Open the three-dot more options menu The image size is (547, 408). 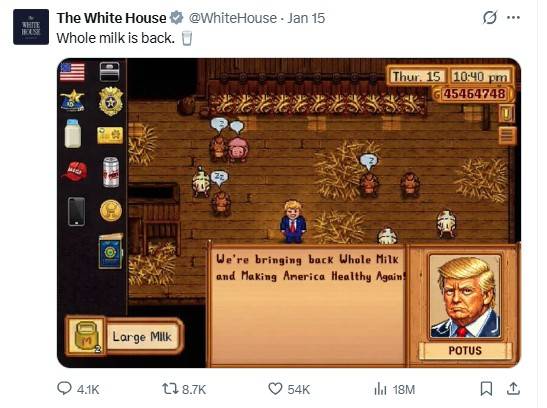(x=513, y=17)
